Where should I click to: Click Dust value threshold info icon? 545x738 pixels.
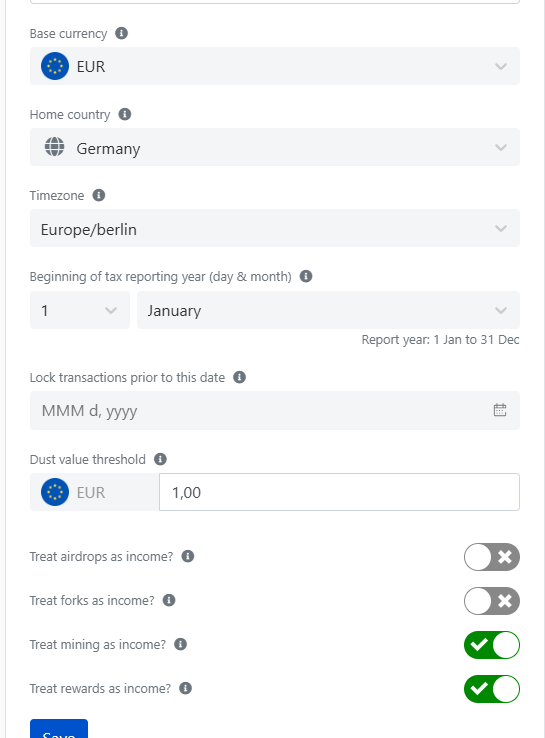click(x=160, y=459)
